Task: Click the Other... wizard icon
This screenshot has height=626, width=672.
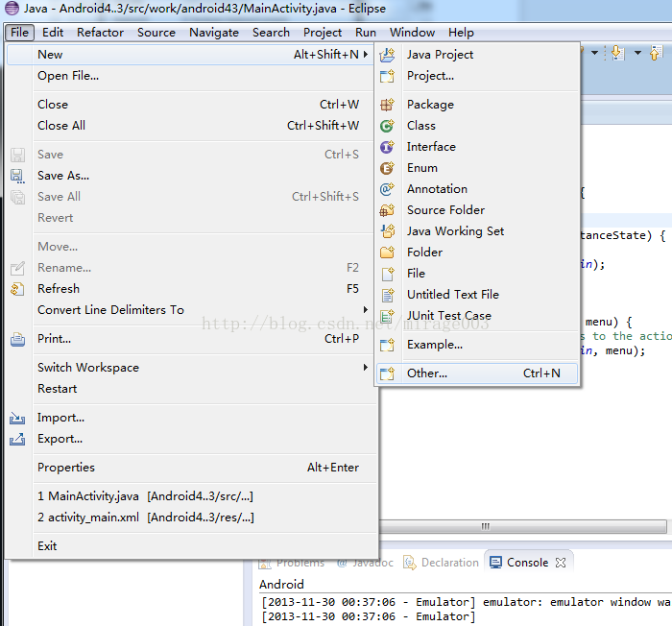Action: 387,373
